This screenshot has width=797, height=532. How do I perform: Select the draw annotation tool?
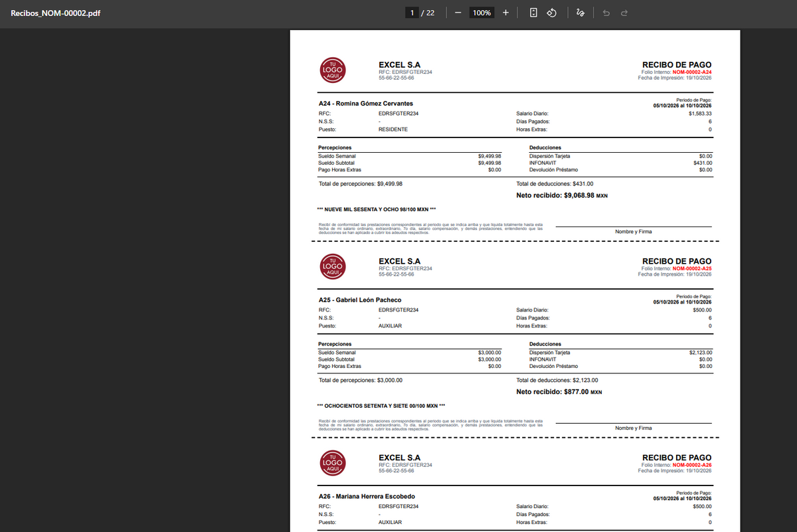point(580,13)
